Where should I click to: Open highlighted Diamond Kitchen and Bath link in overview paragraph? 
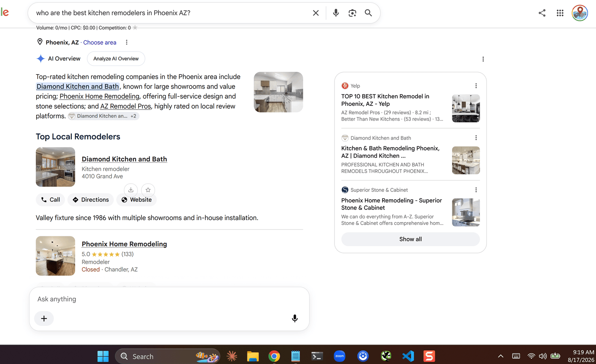point(77,86)
